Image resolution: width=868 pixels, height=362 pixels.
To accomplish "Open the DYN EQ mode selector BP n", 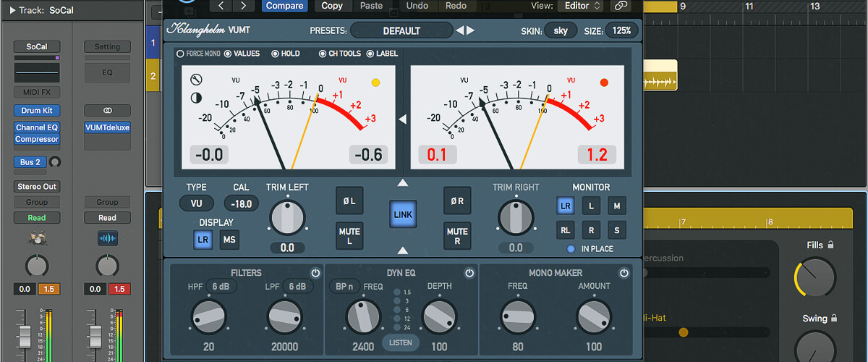I will 345,286.
